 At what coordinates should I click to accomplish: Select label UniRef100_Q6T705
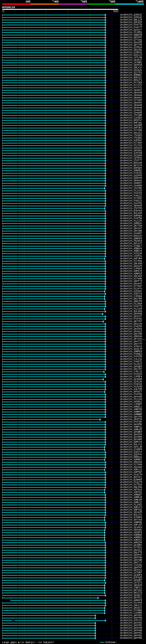click(x=131, y=45)
